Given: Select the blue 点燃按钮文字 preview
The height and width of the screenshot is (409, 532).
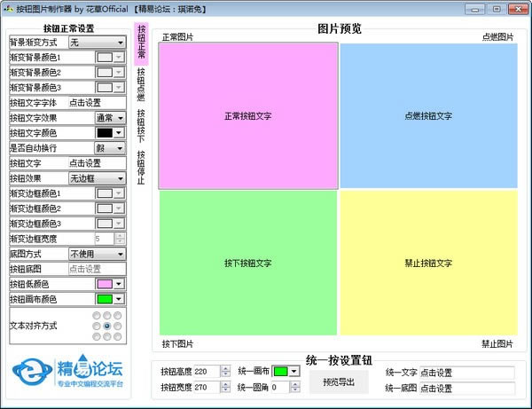Looking at the screenshot, I should (x=429, y=115).
